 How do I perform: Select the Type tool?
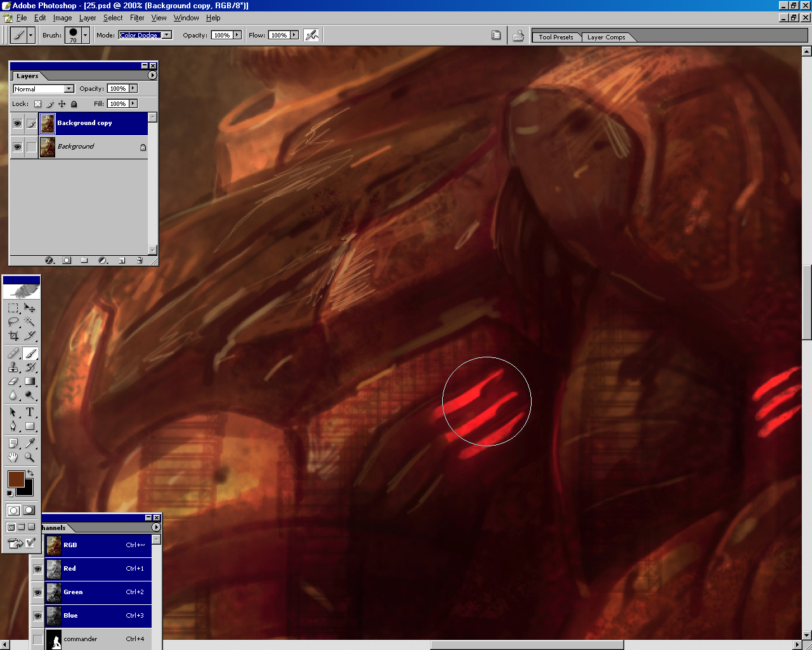pos(30,413)
